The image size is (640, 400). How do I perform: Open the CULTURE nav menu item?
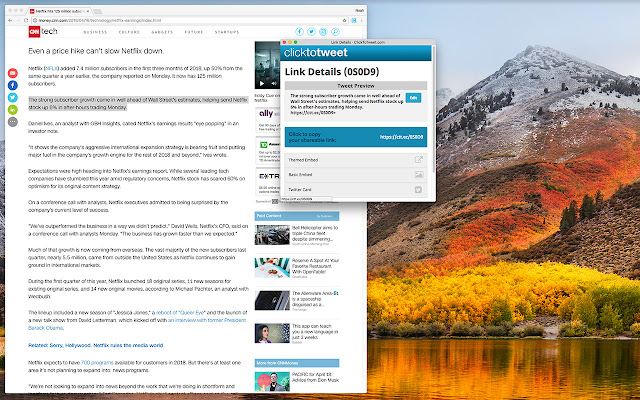[129, 32]
